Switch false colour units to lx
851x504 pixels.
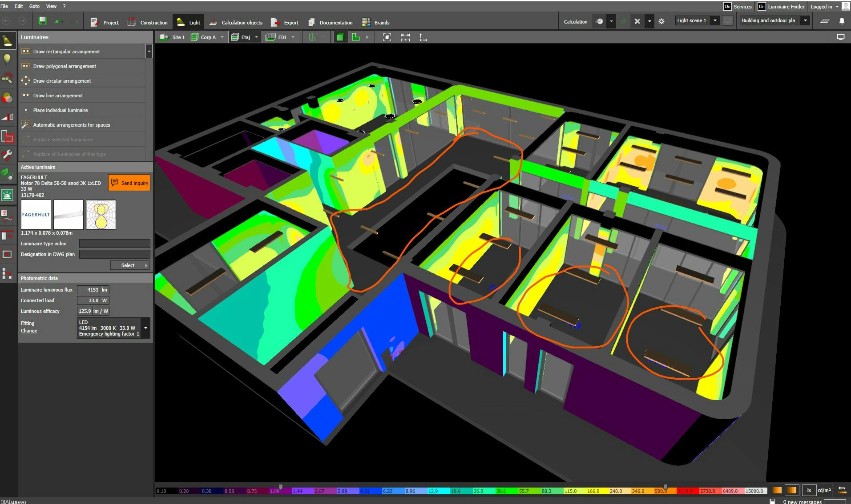click(x=809, y=490)
